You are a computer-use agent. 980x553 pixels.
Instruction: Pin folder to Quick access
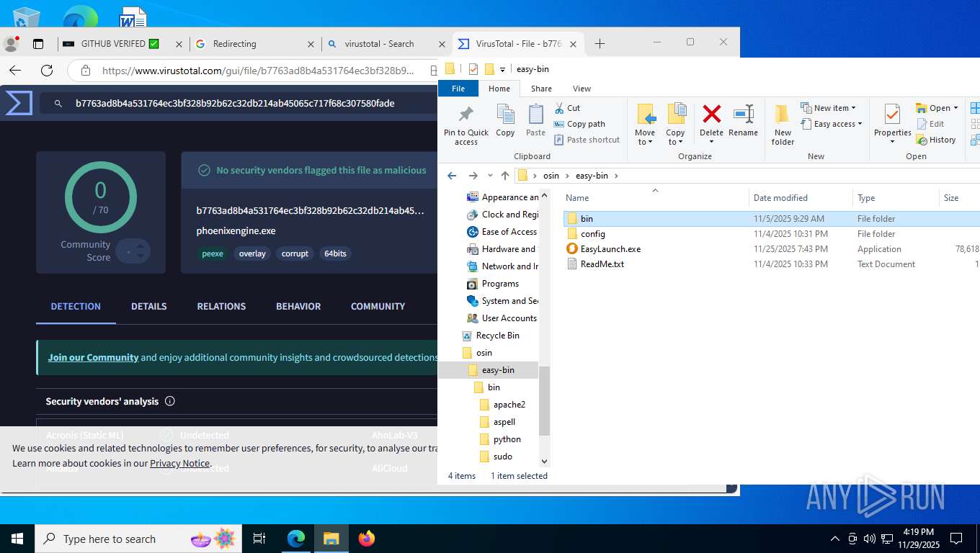(x=465, y=125)
